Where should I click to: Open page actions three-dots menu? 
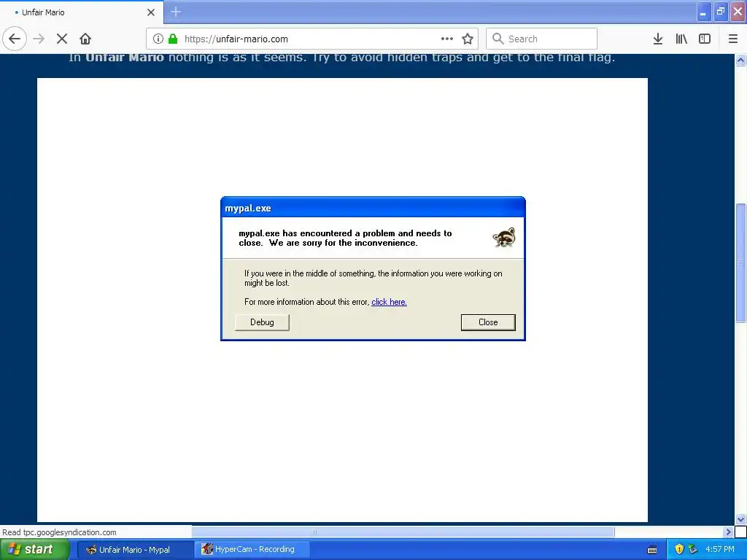coord(447,39)
